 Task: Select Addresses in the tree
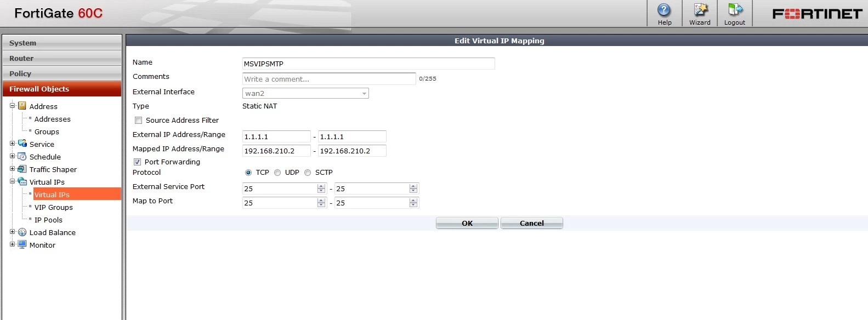[53, 119]
